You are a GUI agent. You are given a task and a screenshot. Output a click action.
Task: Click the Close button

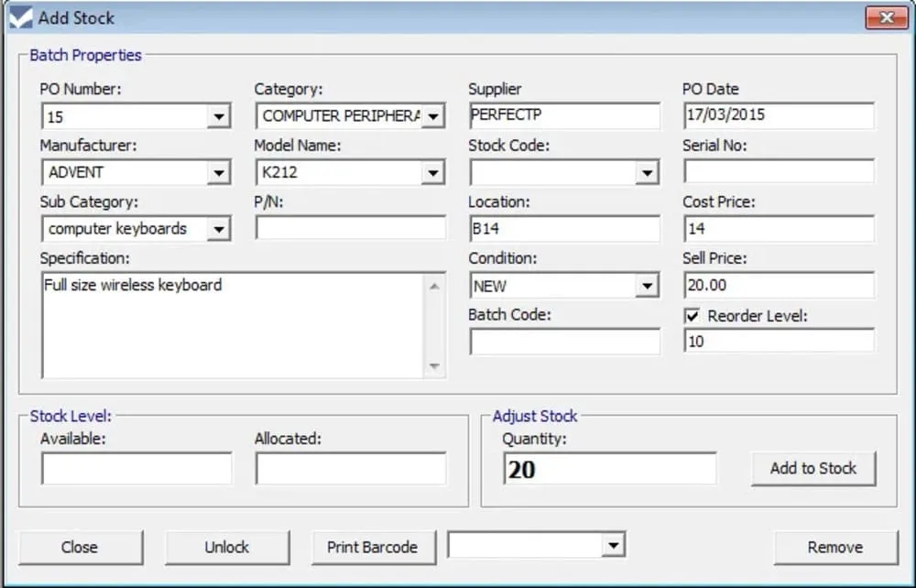(x=80, y=548)
